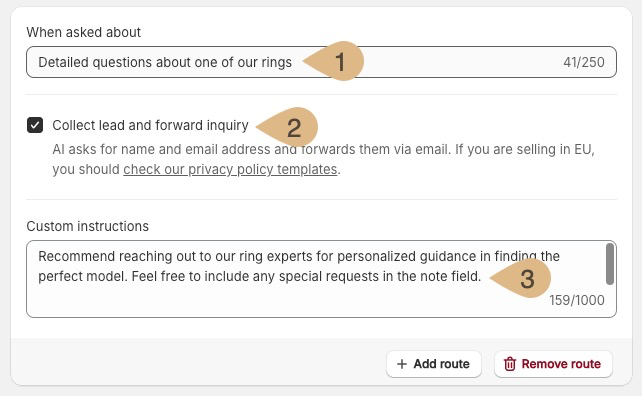Click the Add route button
642x396 pixels.
[x=434, y=364]
